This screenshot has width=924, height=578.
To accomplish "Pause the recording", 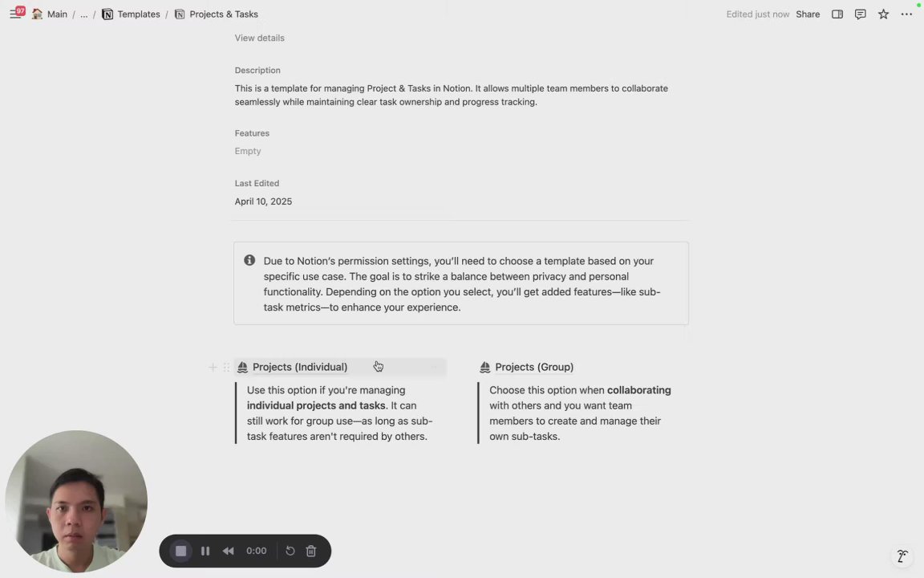I will tap(205, 551).
